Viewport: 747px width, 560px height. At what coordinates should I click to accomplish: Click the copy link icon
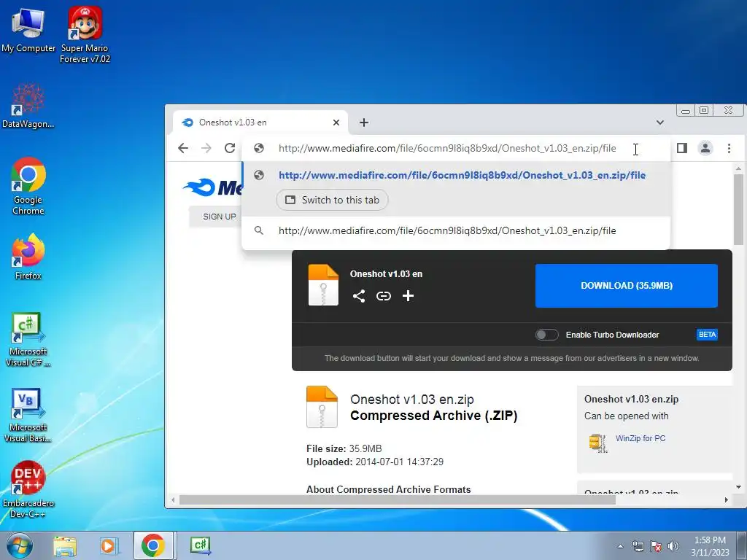click(384, 296)
